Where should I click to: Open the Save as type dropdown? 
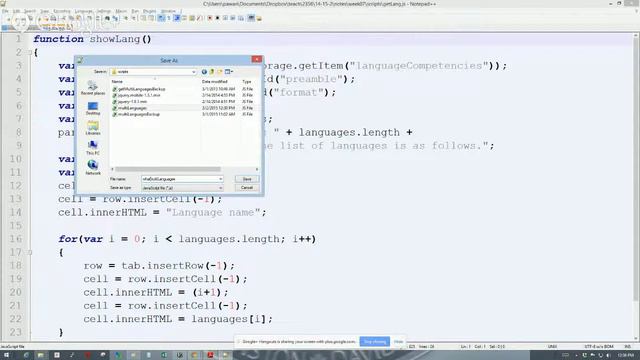click(220, 188)
